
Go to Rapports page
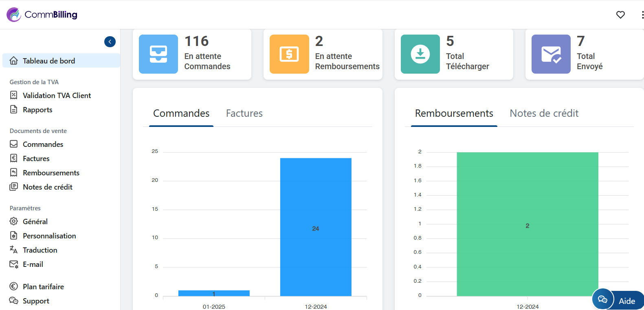(37, 110)
